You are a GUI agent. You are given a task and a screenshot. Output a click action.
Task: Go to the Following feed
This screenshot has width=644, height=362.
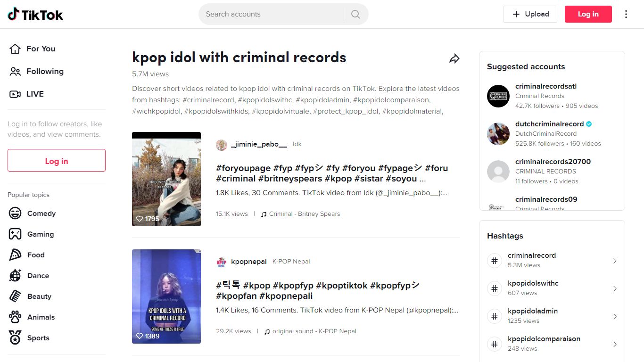(45, 71)
